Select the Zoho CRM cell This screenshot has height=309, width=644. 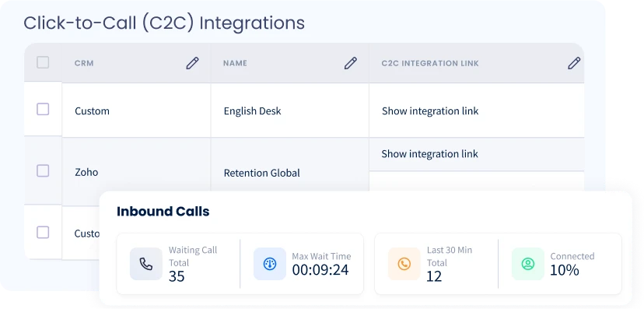(136, 172)
